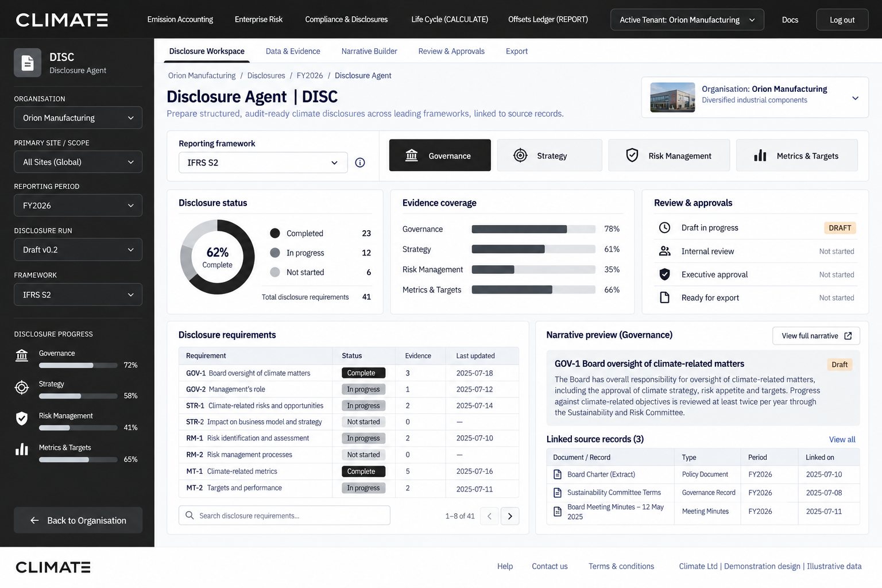
Task: Open the Export tab
Action: tap(517, 51)
